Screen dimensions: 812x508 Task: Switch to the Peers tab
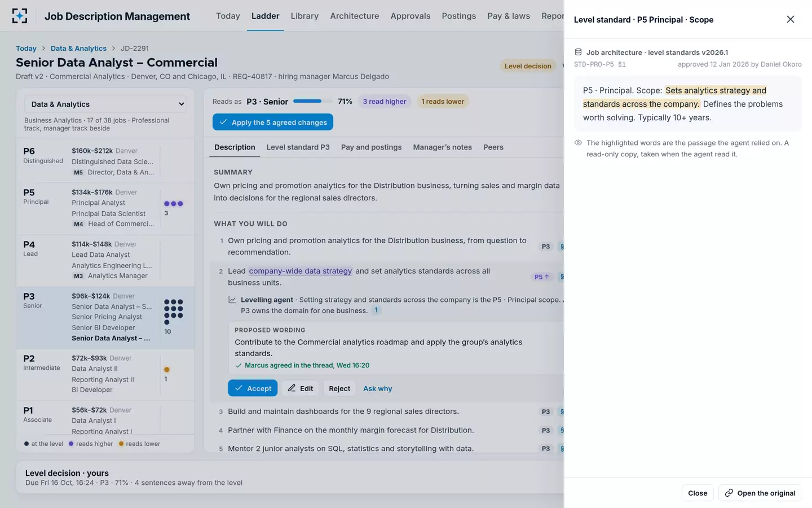click(493, 147)
